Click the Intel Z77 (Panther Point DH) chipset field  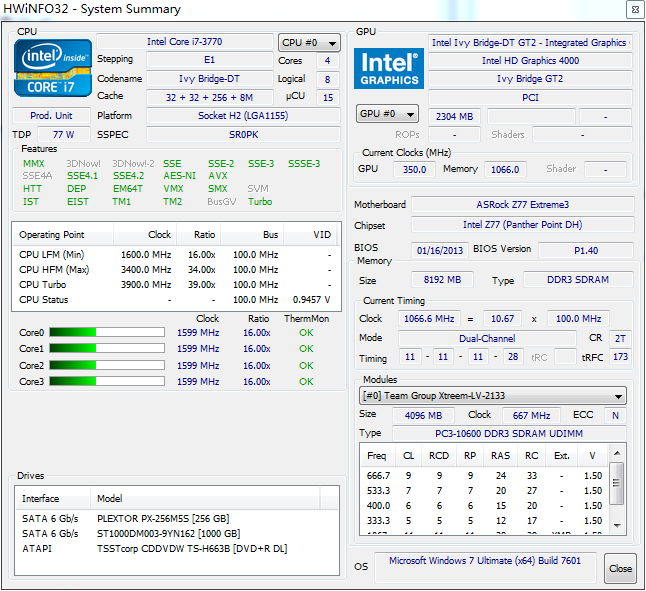[523, 224]
